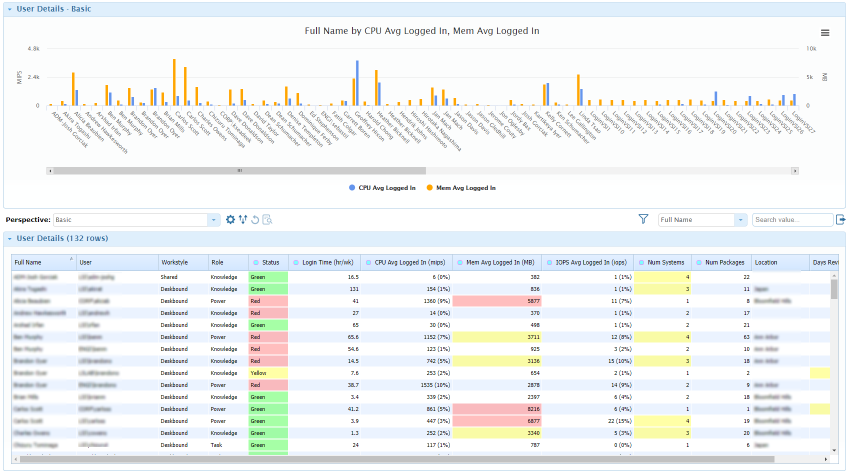Toggle CPU Avg Logged In (mips) header circle
850x474 pixels.
pyautogui.click(x=368, y=262)
